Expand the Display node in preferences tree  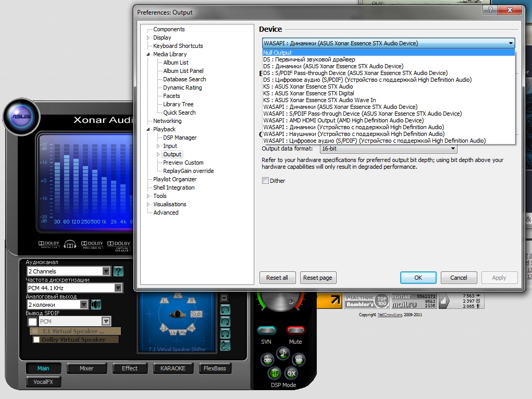(x=149, y=38)
